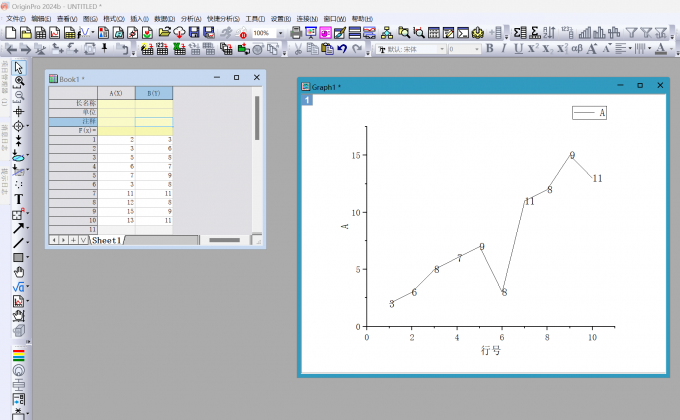Click the printer icon

(x=296, y=33)
